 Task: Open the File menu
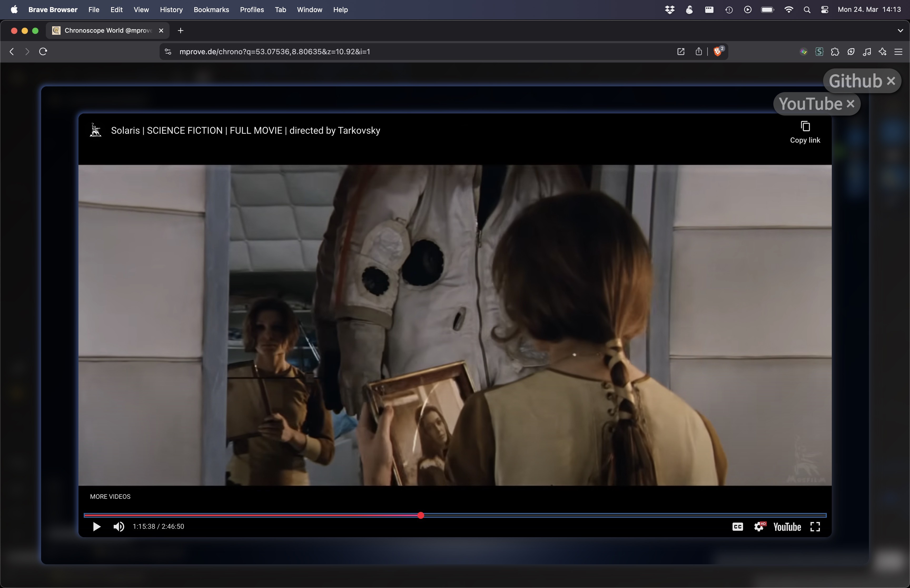(93, 9)
